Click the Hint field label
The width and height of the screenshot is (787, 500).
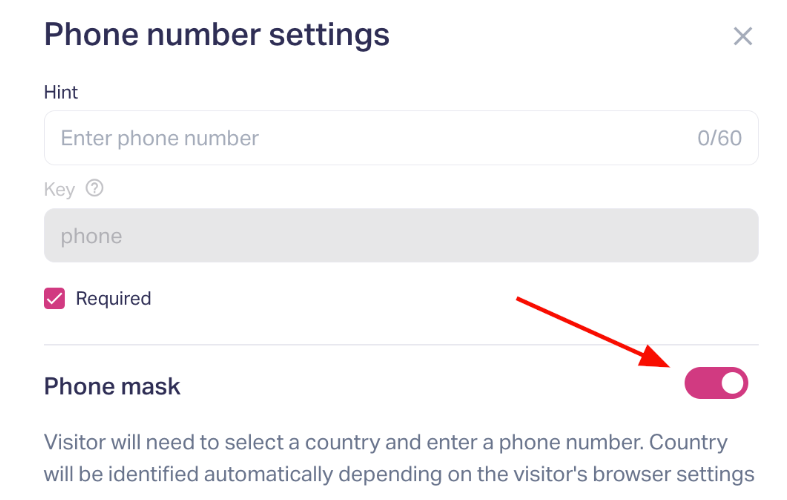(x=61, y=92)
